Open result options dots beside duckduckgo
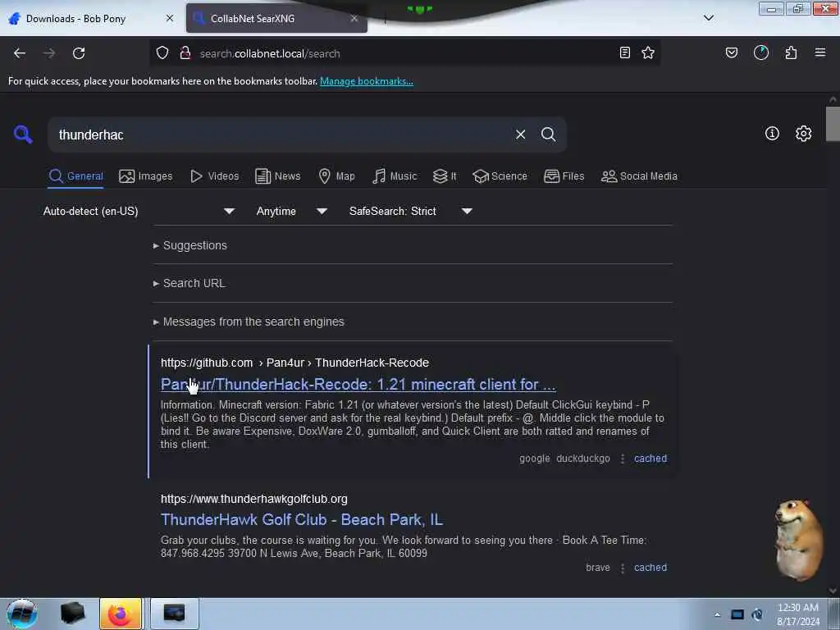 tap(622, 459)
